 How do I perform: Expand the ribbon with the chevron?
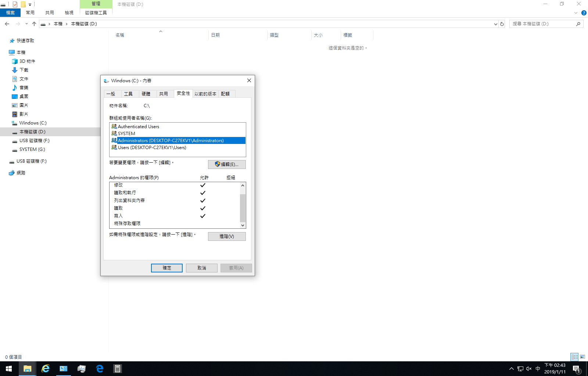tap(576, 13)
